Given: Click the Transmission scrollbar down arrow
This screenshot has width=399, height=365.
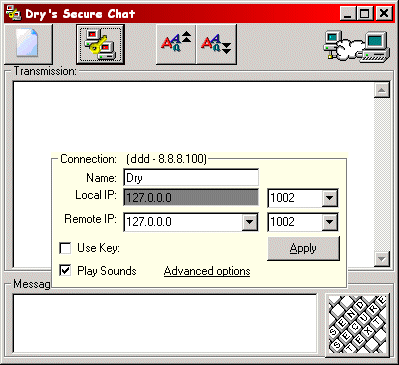Looking at the screenshot, I should (382, 259).
